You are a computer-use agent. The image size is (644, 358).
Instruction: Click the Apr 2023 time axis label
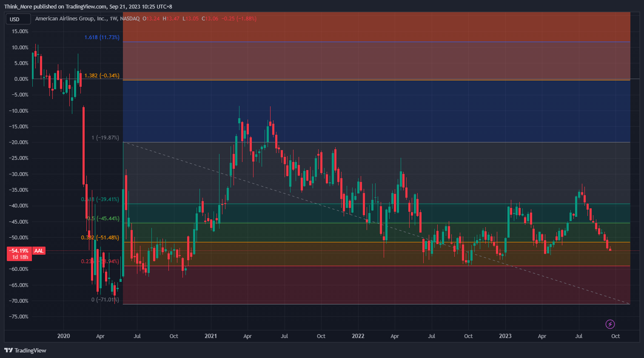[x=542, y=336]
